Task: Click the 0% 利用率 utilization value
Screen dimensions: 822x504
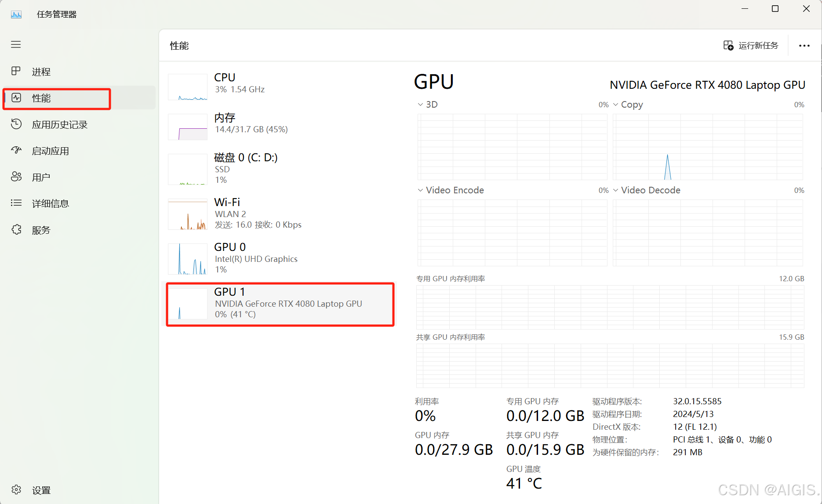Action: 425,416
